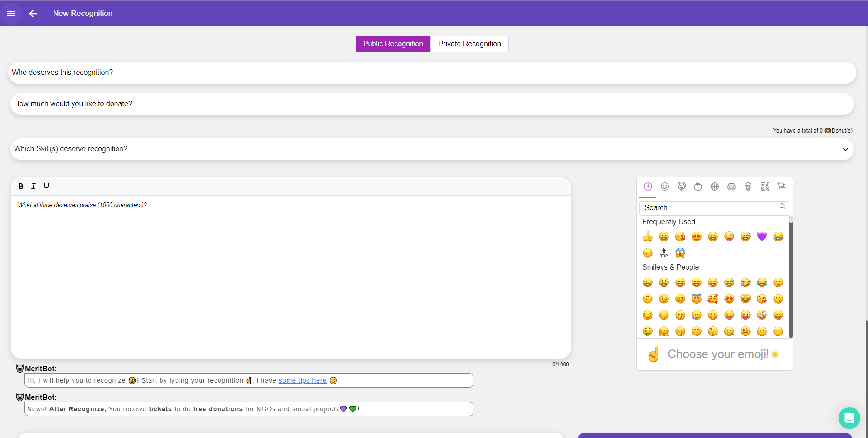The height and width of the screenshot is (438, 868).
Task: Click into the praise message text area
Action: click(291, 277)
